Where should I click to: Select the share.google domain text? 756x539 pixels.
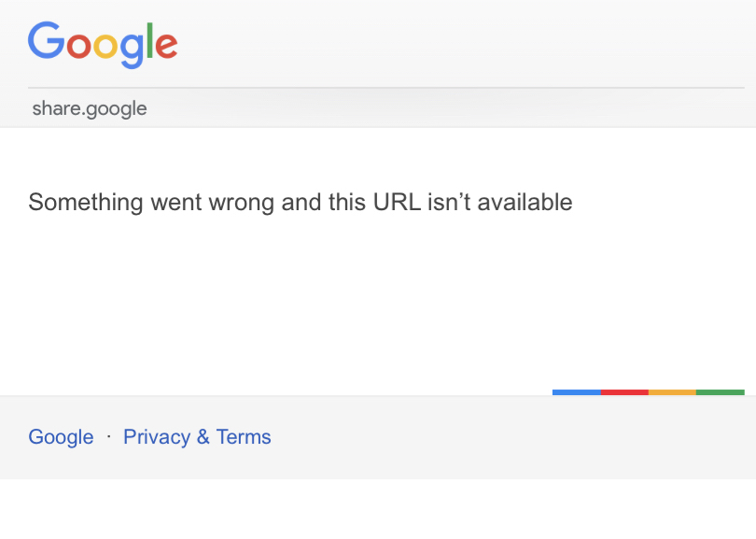[x=90, y=108]
